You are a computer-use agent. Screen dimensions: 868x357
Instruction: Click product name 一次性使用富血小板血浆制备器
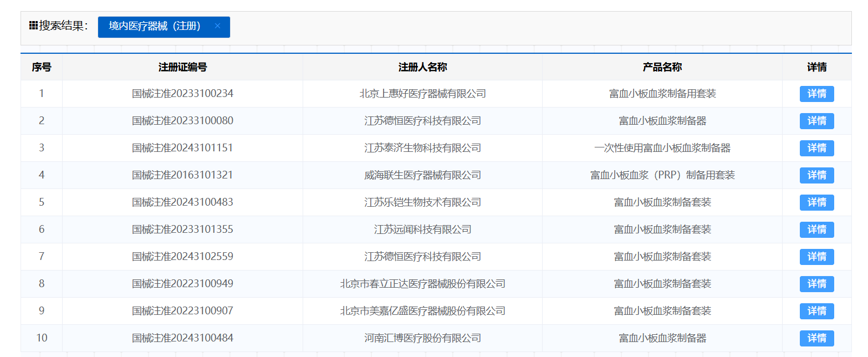pyautogui.click(x=662, y=148)
